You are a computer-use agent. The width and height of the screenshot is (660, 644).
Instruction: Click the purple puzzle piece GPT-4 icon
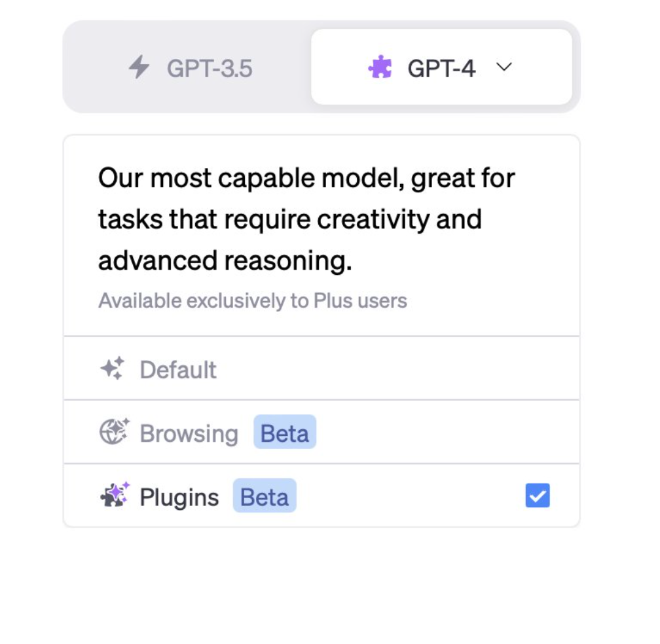pyautogui.click(x=380, y=67)
